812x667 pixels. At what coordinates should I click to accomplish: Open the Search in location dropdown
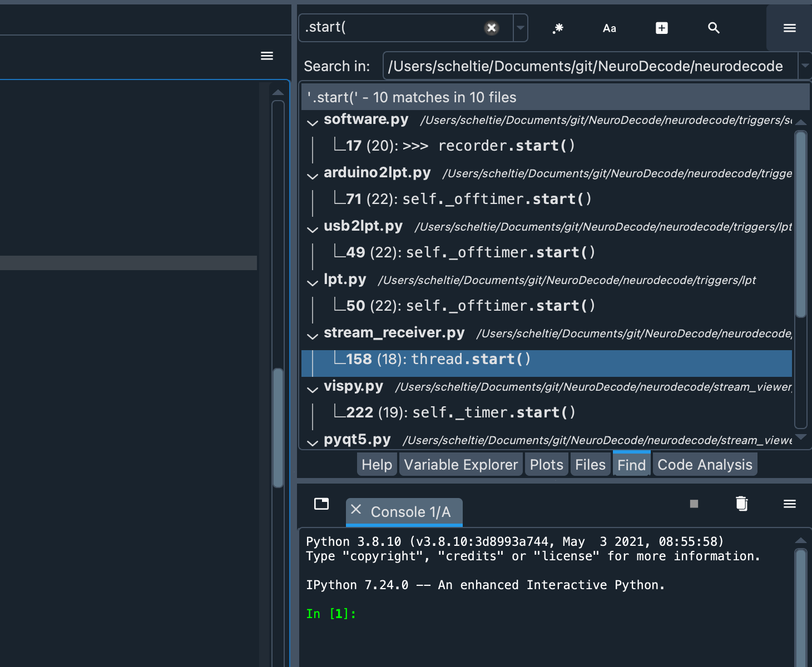(x=805, y=66)
